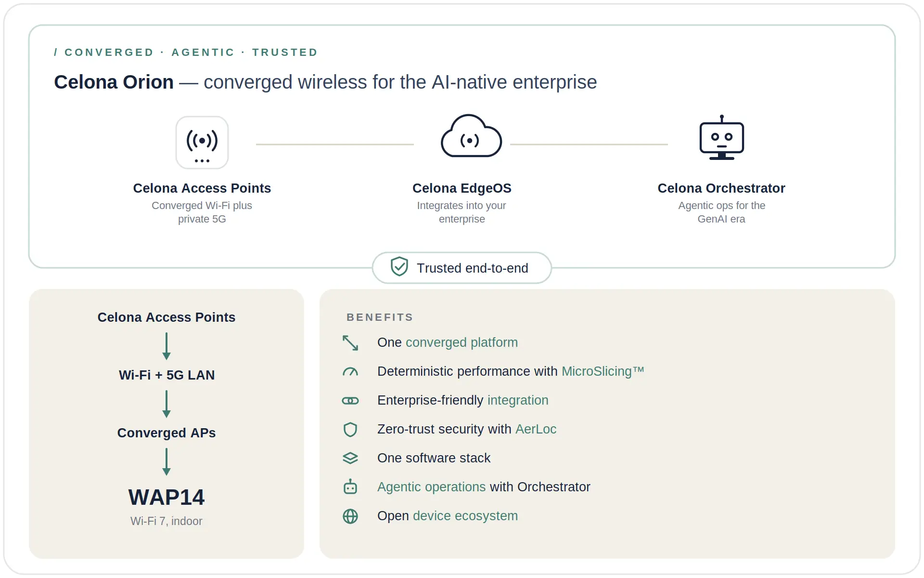This screenshot has width=924, height=578.
Task: Click the Celona Access Points antenna icon
Action: coord(202,143)
